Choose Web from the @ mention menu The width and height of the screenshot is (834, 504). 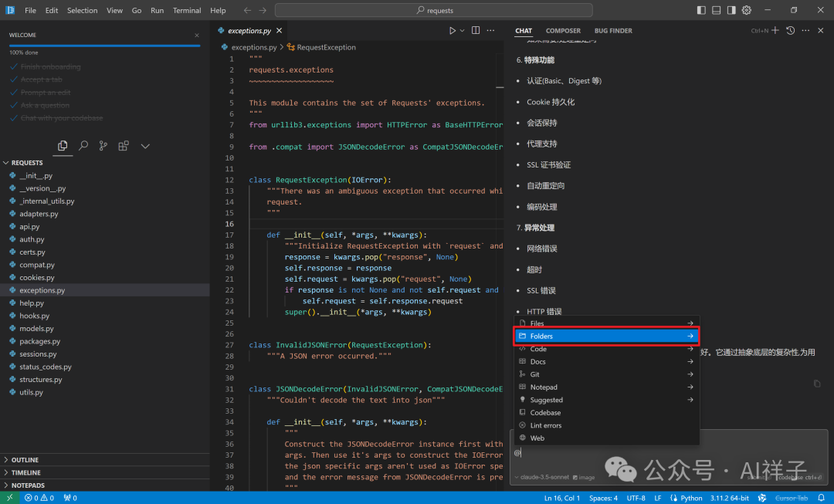(x=606, y=438)
